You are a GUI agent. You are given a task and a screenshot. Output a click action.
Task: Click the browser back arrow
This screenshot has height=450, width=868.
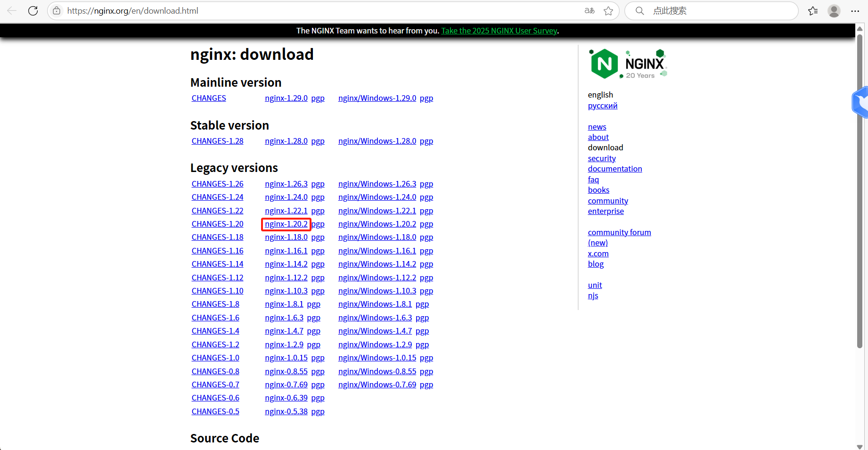[x=12, y=10]
